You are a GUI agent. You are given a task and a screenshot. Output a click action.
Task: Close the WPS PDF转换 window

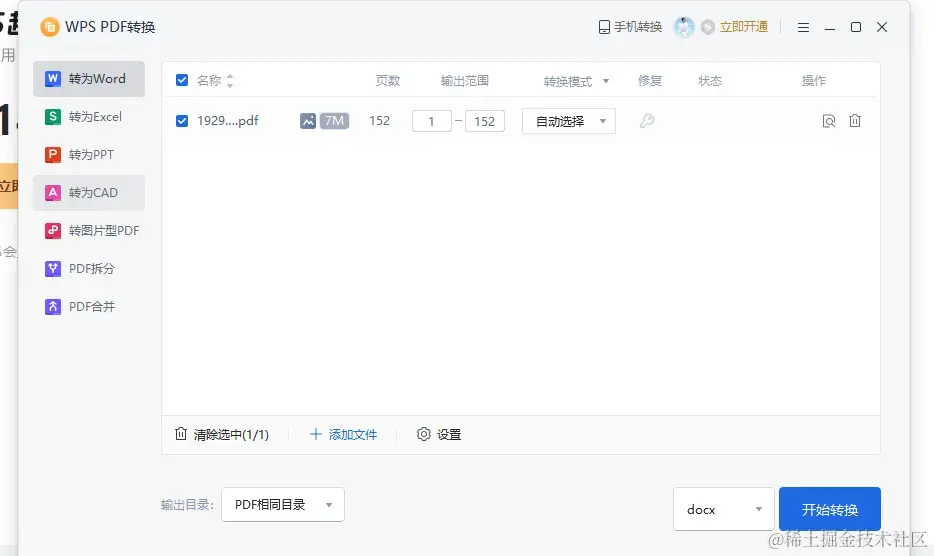coord(882,27)
